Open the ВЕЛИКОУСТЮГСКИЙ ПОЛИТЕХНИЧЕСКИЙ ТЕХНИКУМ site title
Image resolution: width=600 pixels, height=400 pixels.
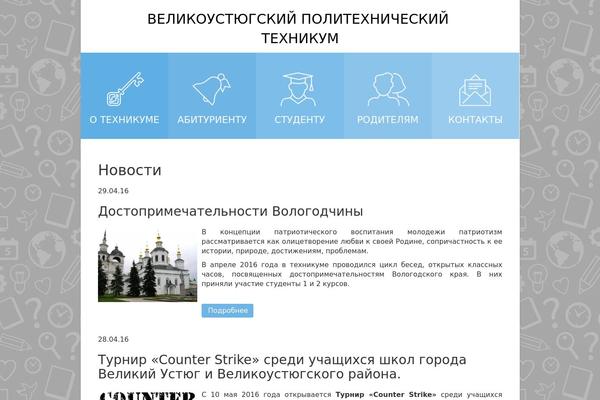pyautogui.click(x=298, y=28)
